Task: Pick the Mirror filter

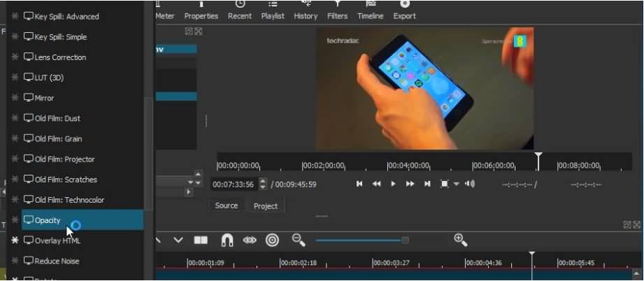Action: coord(83,98)
